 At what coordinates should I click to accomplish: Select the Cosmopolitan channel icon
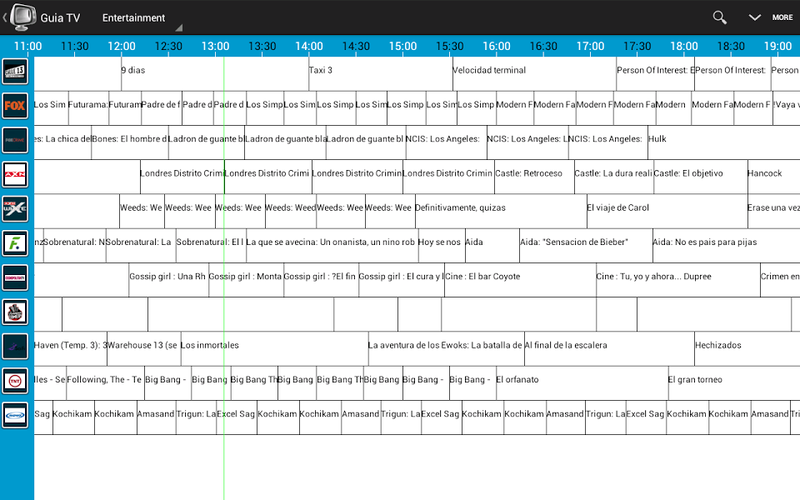pyautogui.click(x=15, y=278)
